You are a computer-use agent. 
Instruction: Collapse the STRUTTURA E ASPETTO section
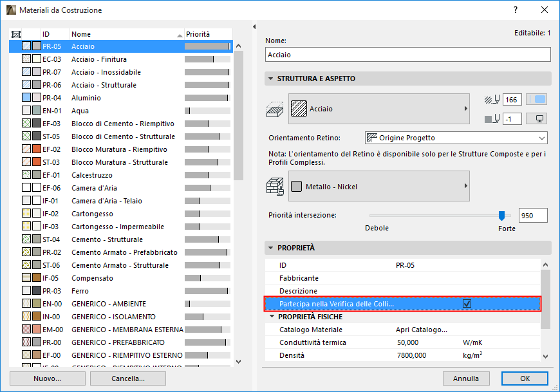[x=271, y=79]
